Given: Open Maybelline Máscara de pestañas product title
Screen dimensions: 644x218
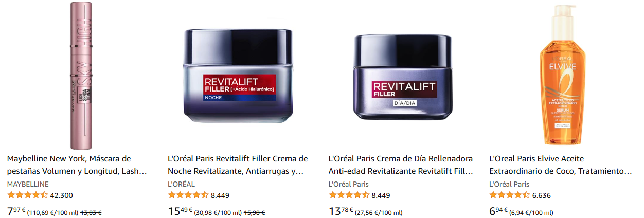Looking at the screenshot, I should pyautogui.click(x=77, y=165).
